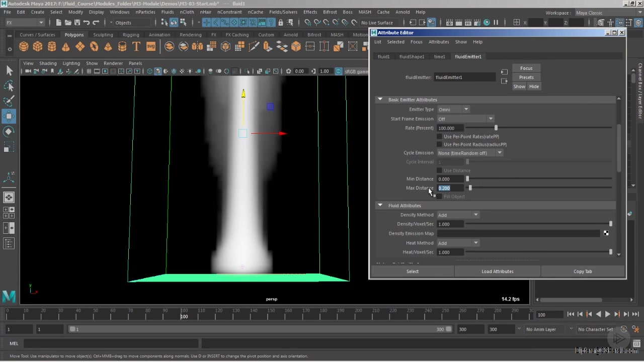Select the polygon Type text tool
The width and height of the screenshot is (644, 362).
tap(136, 47)
